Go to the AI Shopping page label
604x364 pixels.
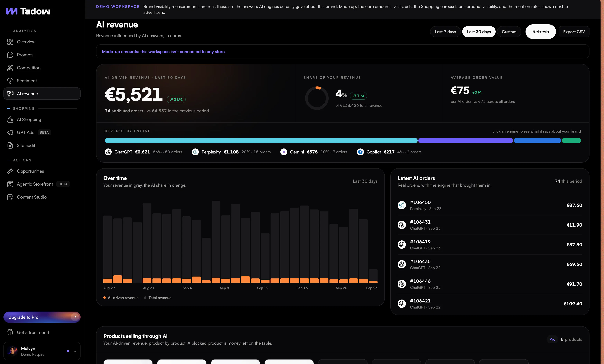29,120
